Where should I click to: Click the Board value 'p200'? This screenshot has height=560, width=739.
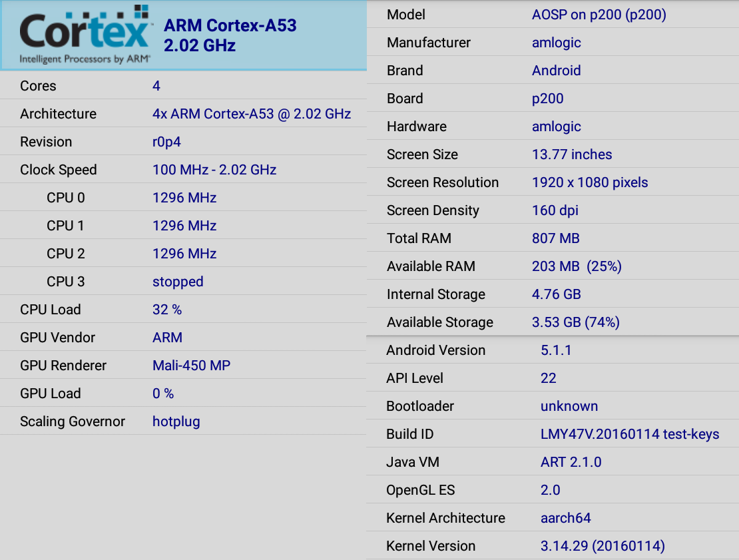[x=548, y=99]
